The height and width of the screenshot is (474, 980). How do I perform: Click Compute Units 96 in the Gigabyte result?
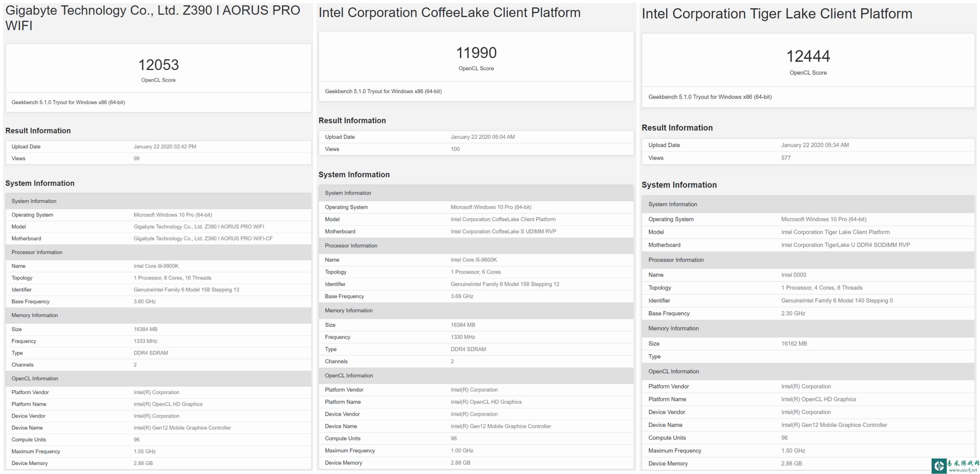[137, 440]
